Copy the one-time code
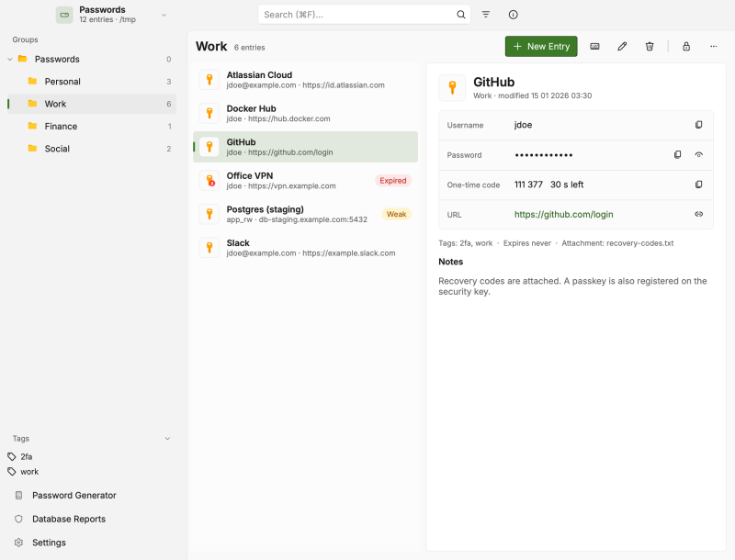Image resolution: width=735 pixels, height=560 pixels. [698, 185]
